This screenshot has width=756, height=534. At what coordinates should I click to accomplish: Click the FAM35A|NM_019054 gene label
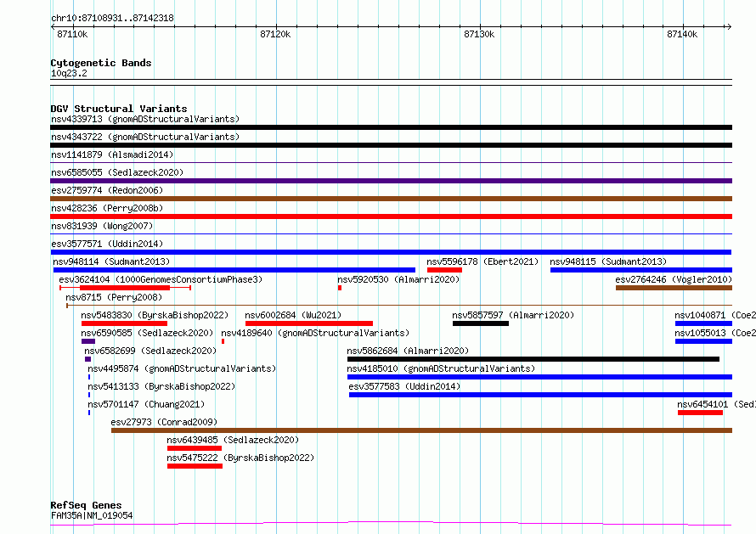click(x=92, y=515)
